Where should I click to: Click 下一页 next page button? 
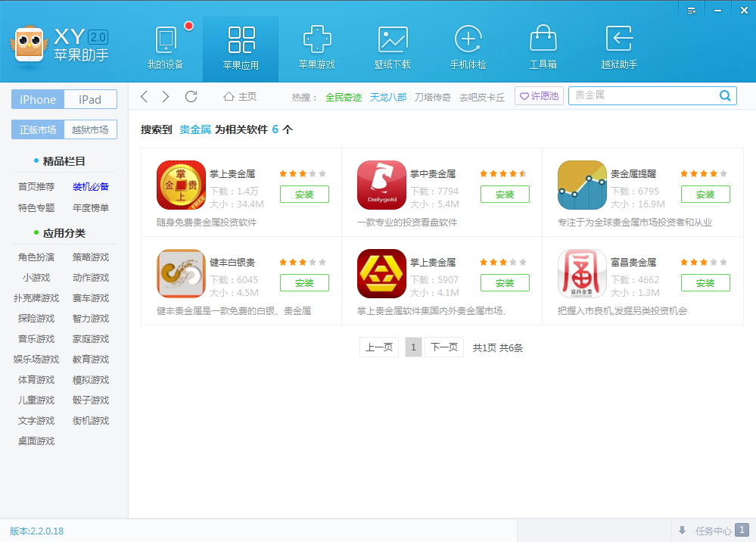tap(444, 347)
